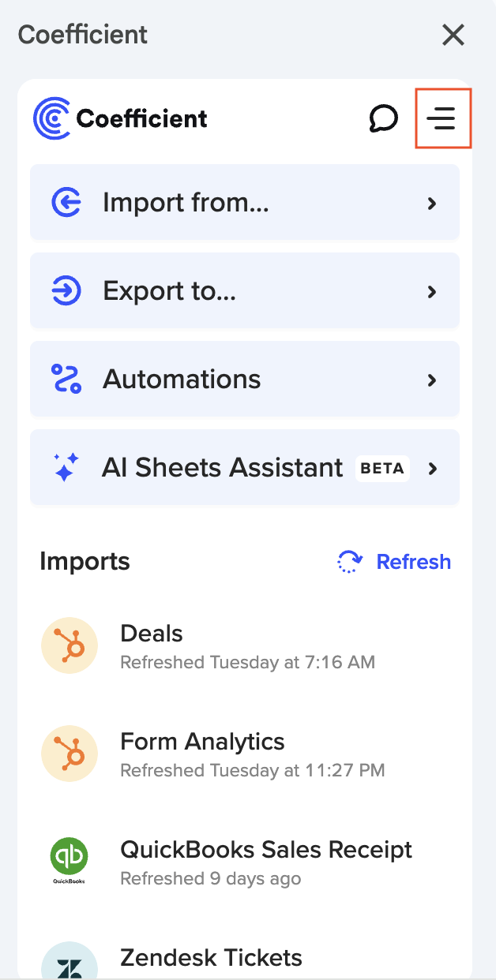Click the refresh arrows icon

(352, 561)
